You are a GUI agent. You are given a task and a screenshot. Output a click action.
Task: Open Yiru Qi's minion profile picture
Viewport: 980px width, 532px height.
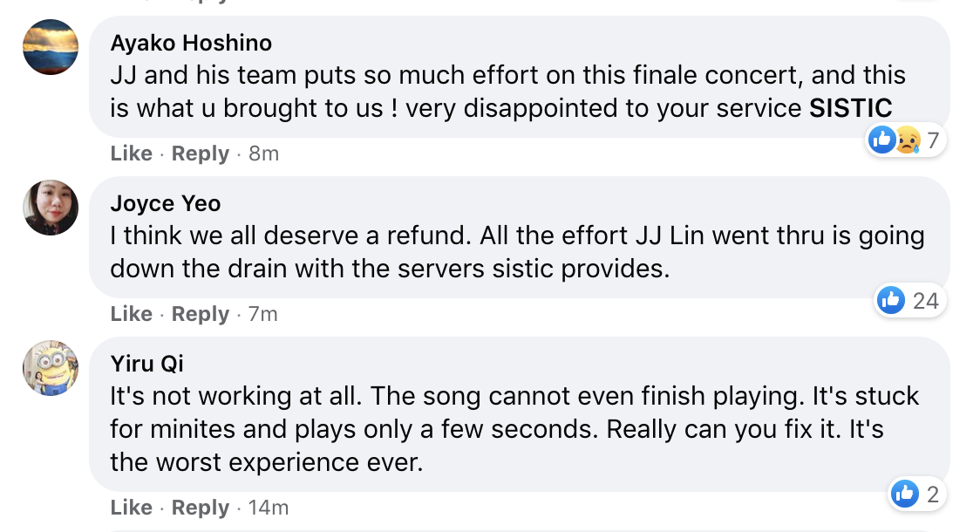tap(51, 367)
